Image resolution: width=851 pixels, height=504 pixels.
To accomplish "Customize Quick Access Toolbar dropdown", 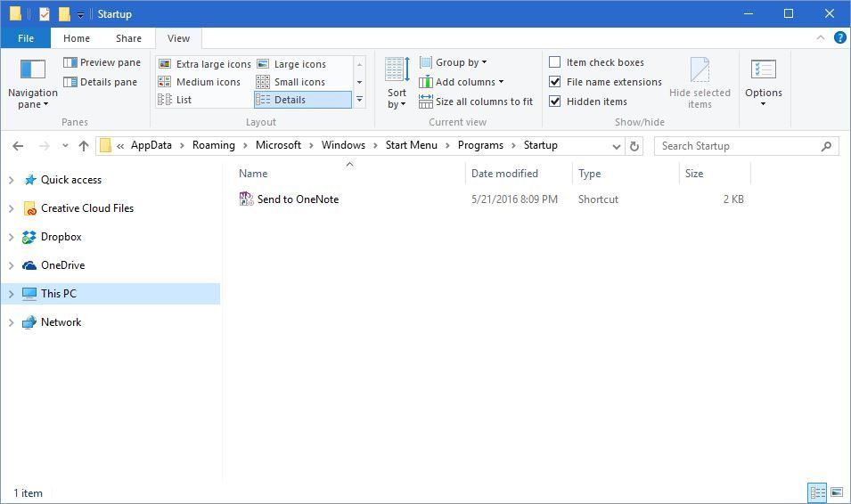I will pyautogui.click(x=80, y=14).
